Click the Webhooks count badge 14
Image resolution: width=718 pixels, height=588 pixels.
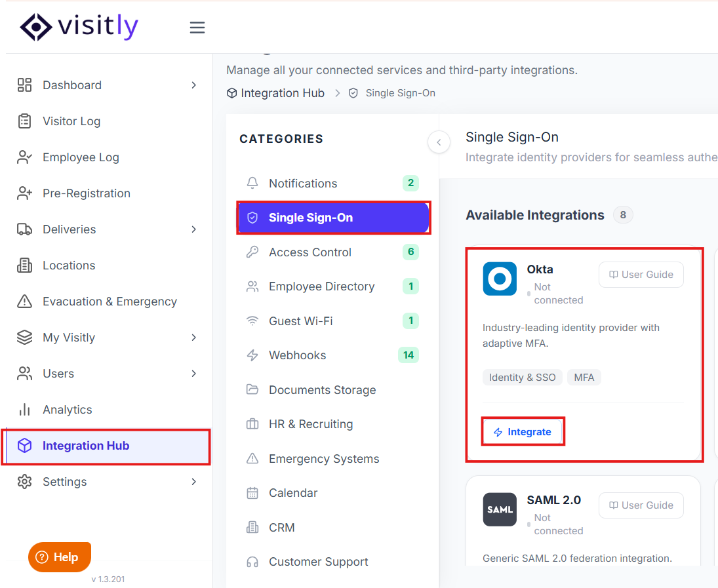[409, 355]
